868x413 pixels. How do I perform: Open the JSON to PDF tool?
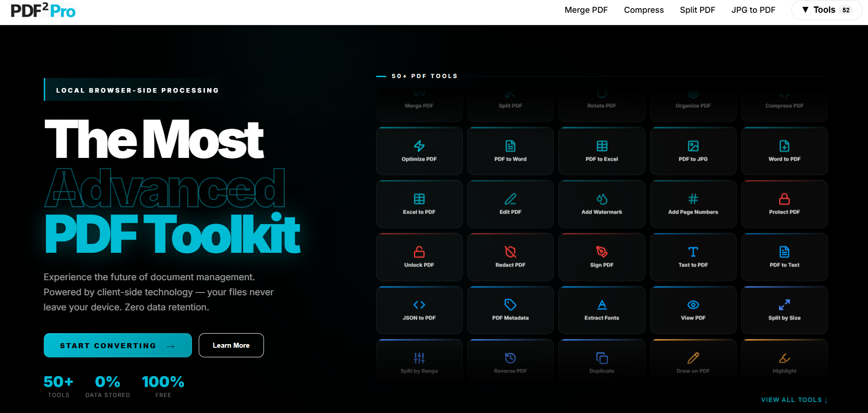(x=419, y=310)
